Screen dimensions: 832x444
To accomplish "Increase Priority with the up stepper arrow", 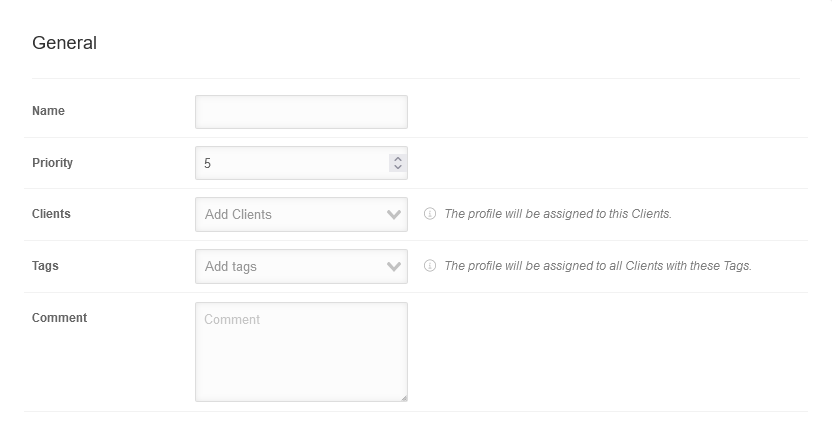I will tap(398, 158).
